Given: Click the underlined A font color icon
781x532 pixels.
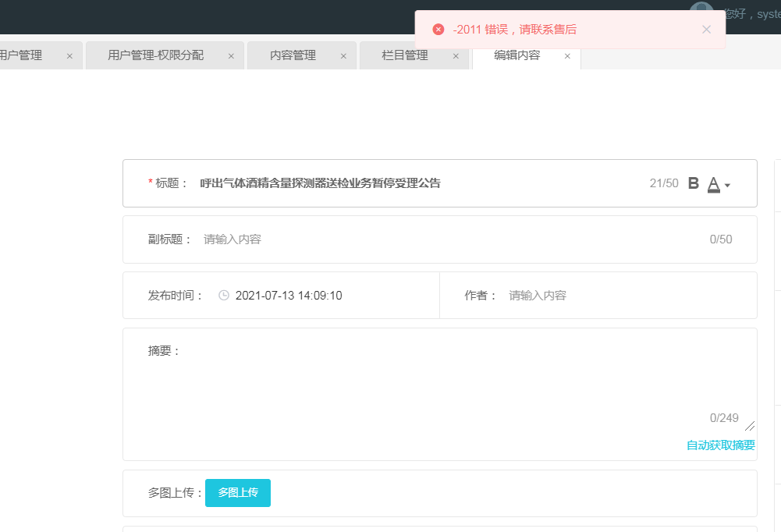Looking at the screenshot, I should pos(713,185).
